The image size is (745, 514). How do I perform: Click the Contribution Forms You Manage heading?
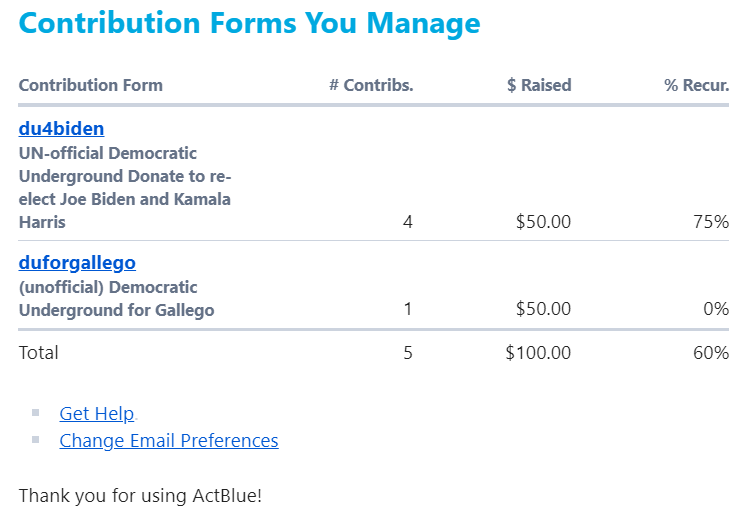(x=249, y=23)
